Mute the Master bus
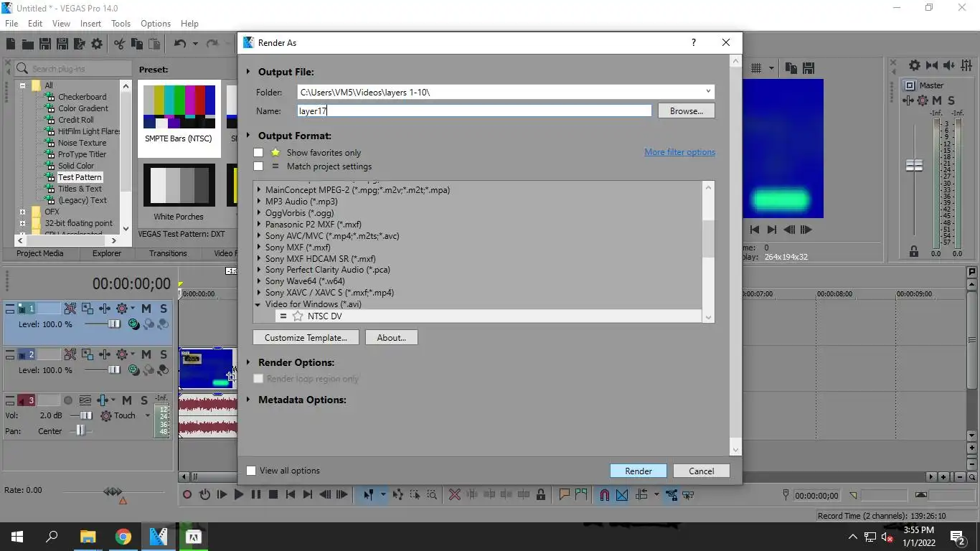Viewport: 980px width, 551px height. click(937, 100)
